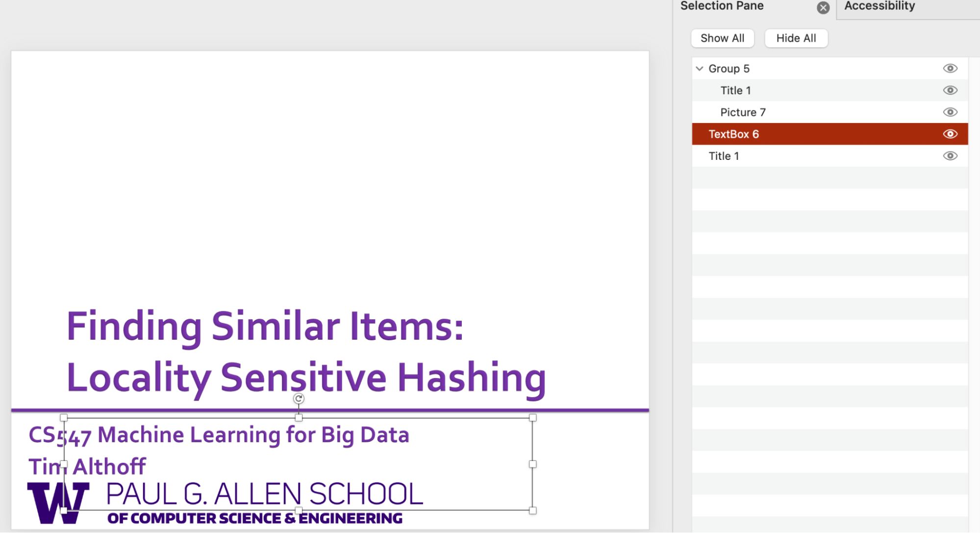
Task: Toggle visibility of TextBox 6
Action: pyautogui.click(x=951, y=134)
